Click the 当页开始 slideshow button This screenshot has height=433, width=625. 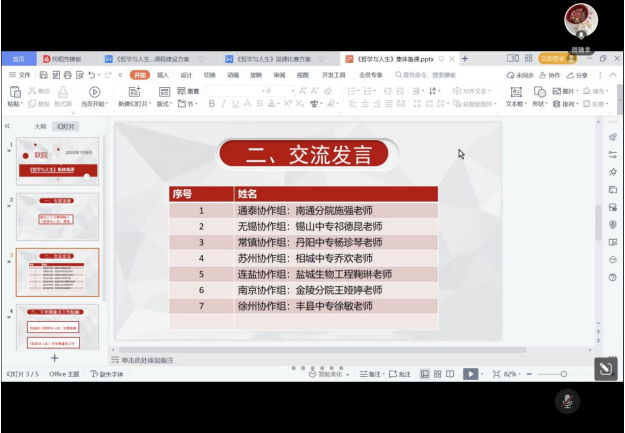point(94,98)
